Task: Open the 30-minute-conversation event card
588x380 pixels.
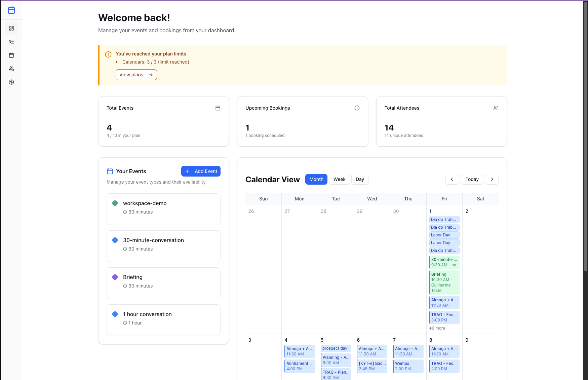Action: (x=163, y=246)
